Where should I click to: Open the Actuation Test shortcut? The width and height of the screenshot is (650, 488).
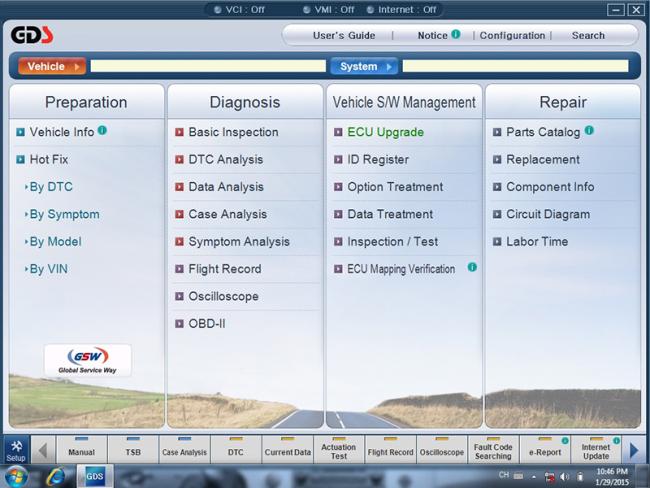click(337, 452)
